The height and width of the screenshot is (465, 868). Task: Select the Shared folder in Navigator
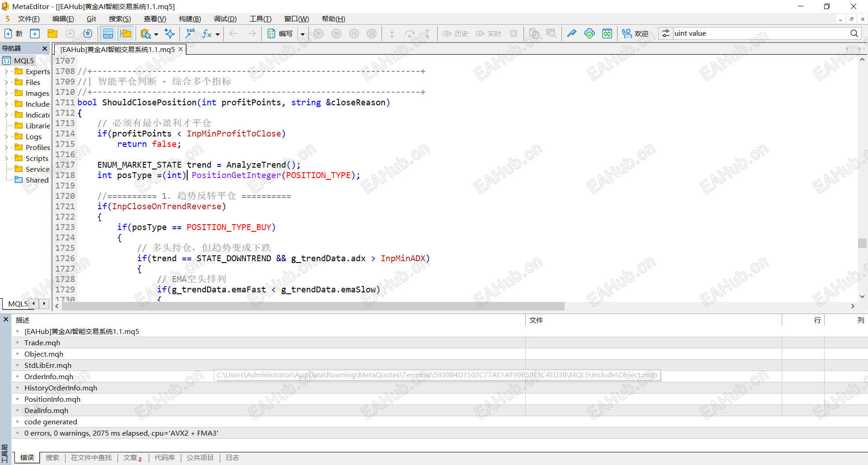pos(32,180)
